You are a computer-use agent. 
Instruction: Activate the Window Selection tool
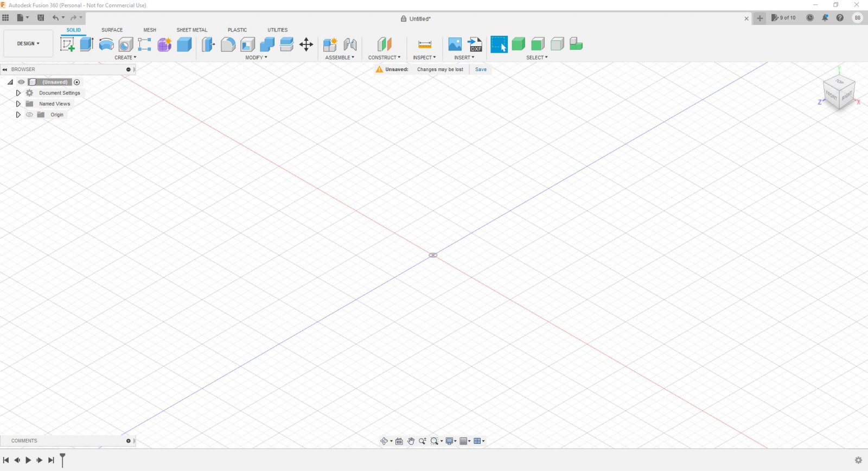pyautogui.click(x=499, y=44)
